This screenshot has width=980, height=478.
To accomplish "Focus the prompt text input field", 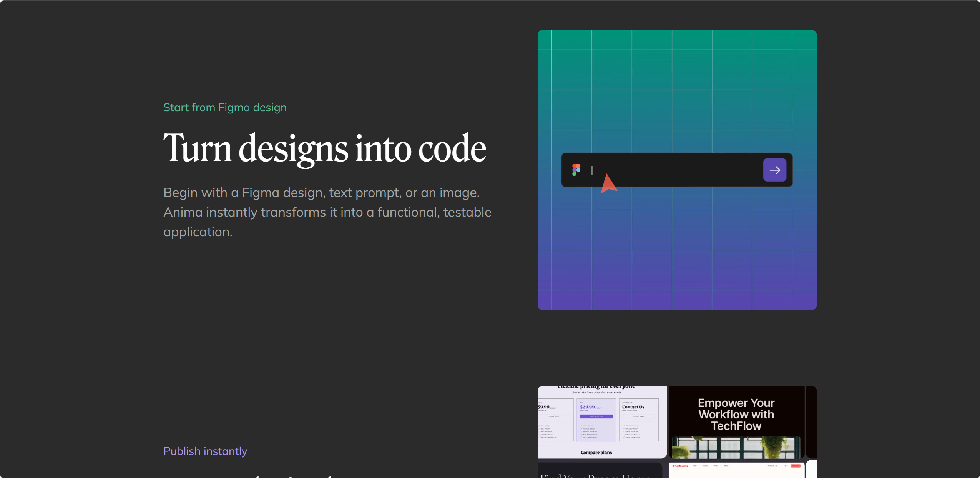I will coord(676,170).
